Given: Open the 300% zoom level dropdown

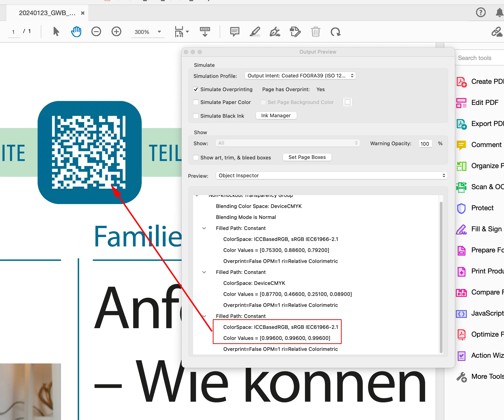Looking at the screenshot, I should tap(159, 32).
